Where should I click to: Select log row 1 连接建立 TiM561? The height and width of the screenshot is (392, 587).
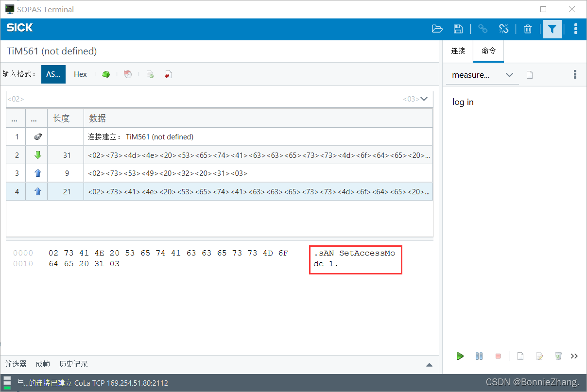pyautogui.click(x=219, y=137)
